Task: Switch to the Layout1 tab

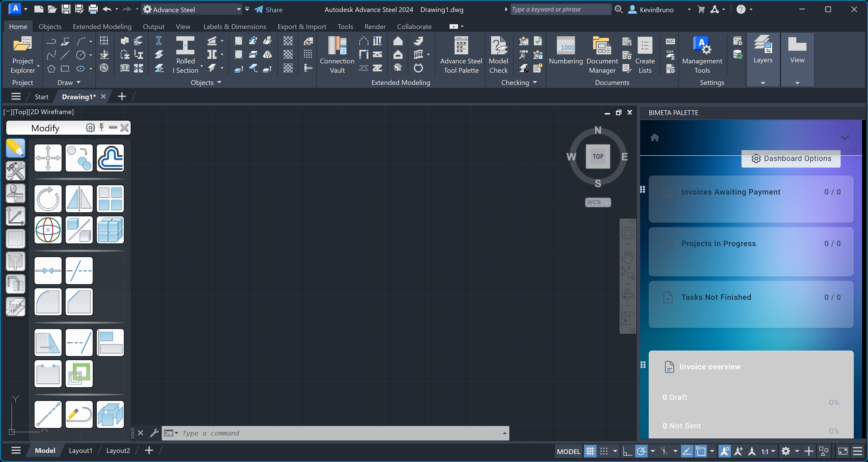Action: tap(81, 450)
